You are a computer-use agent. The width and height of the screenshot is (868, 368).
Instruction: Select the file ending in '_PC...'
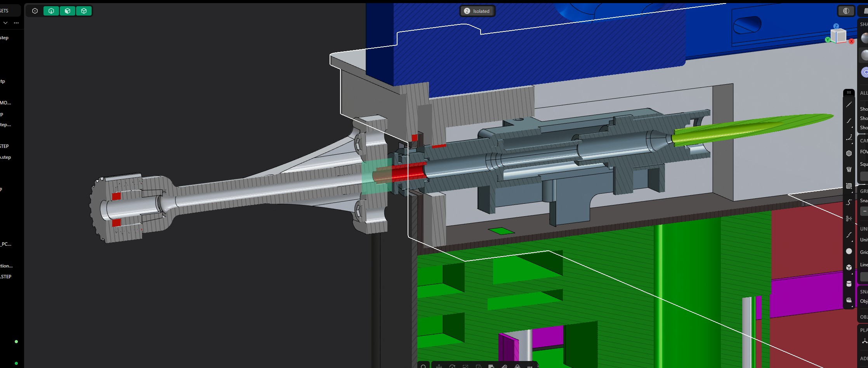[6, 244]
